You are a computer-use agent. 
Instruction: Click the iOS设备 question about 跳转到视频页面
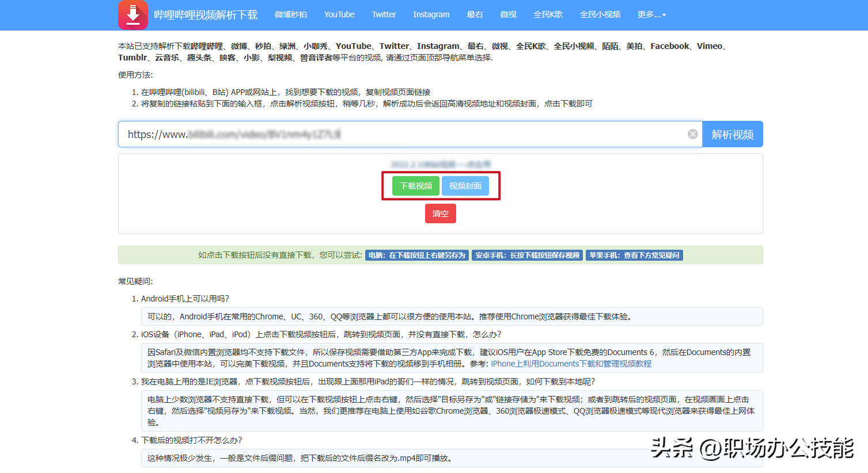point(321,334)
